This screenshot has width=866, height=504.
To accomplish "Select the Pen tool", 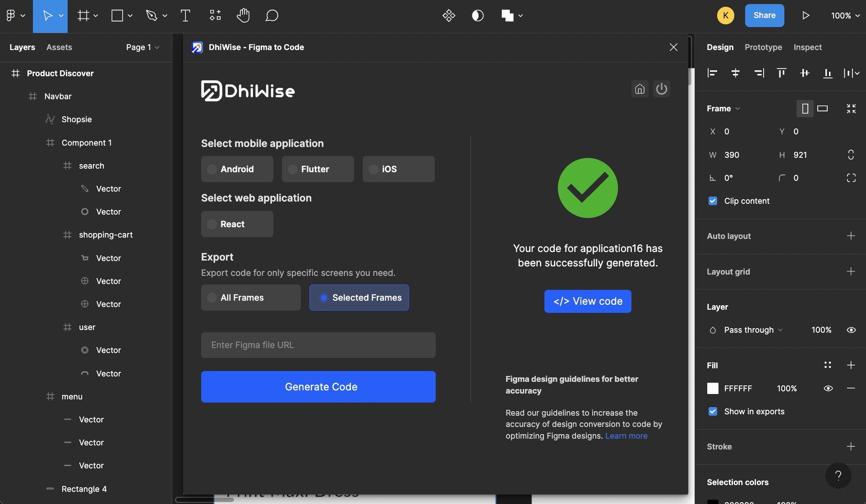I will [x=152, y=16].
